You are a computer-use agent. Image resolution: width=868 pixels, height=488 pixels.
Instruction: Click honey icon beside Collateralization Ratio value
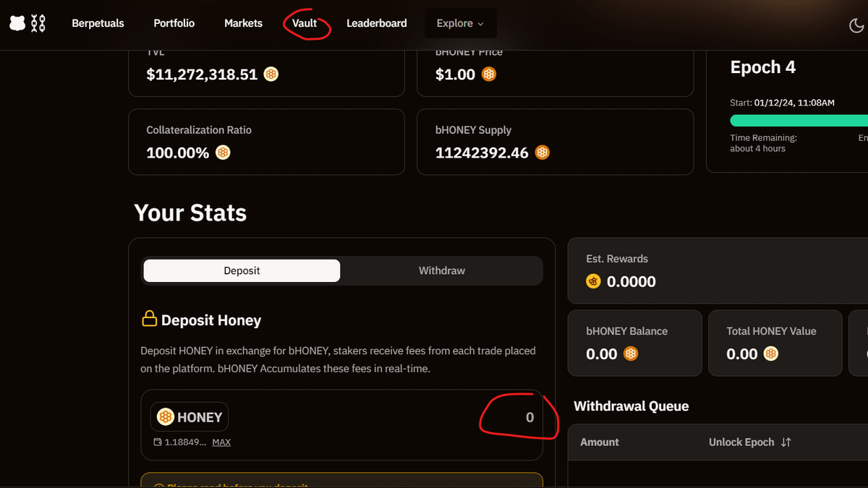tap(223, 153)
